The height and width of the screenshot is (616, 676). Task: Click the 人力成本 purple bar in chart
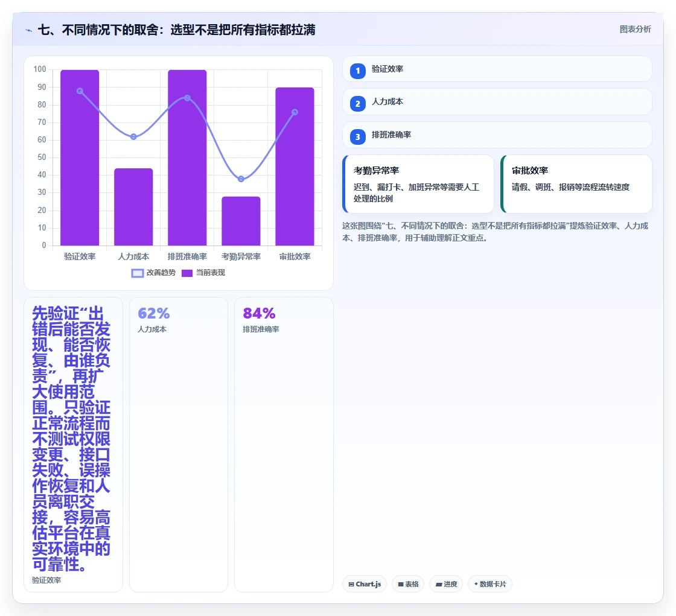(133, 207)
